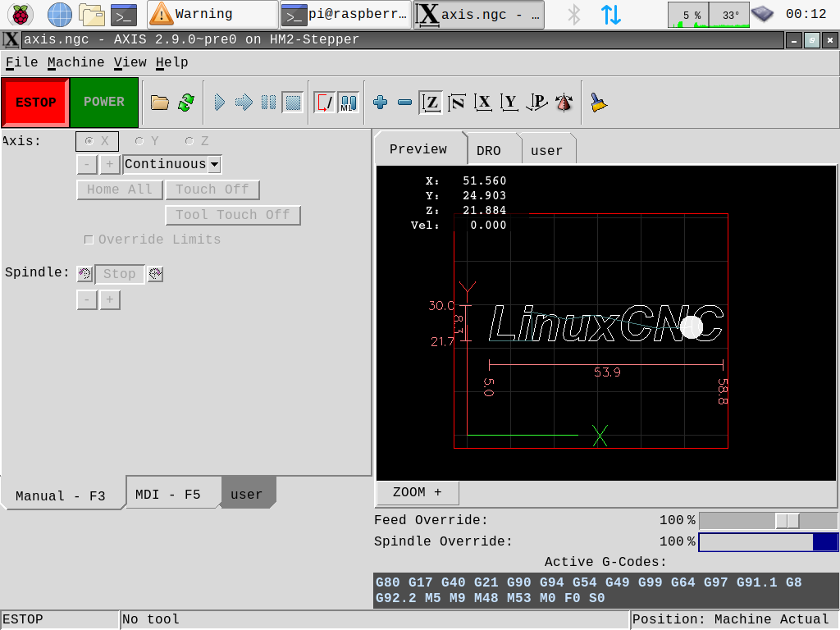This screenshot has height=630, width=840.
Task: Click the spindle Stop button
Action: point(120,274)
